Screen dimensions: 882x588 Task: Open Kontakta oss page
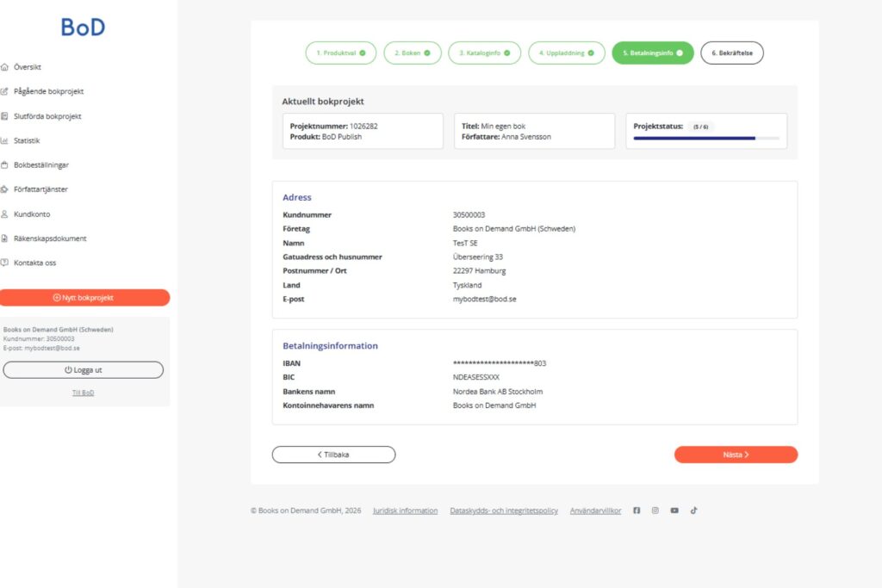coord(34,263)
